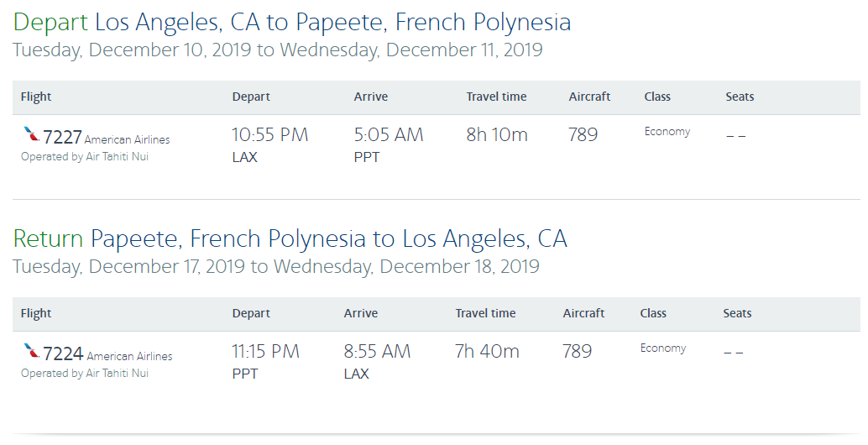
Task: Click the 'Return Papeete, French Polynesia' heading
Action: pyautogui.click(x=290, y=239)
